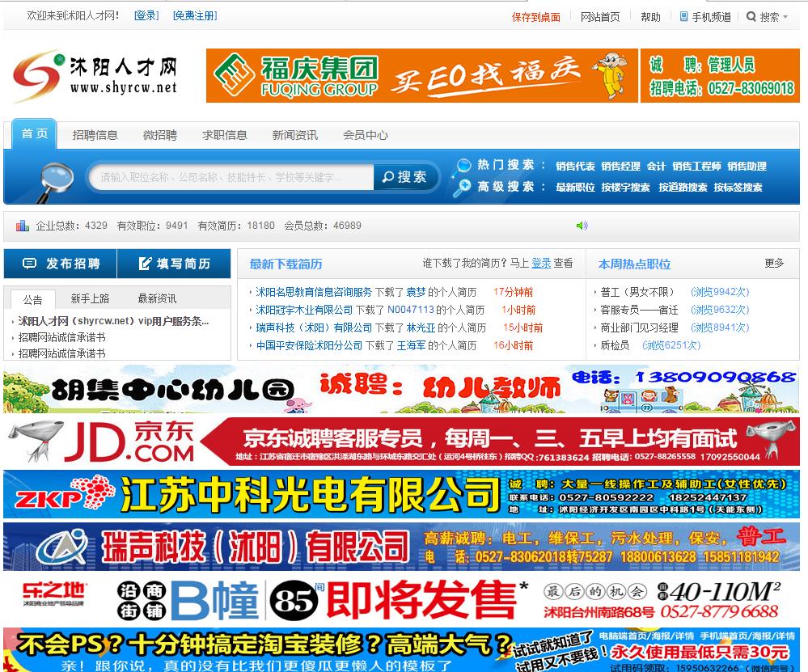Open the 王海军 resume link
Viewport: 808px width, 672px height.
(411, 345)
